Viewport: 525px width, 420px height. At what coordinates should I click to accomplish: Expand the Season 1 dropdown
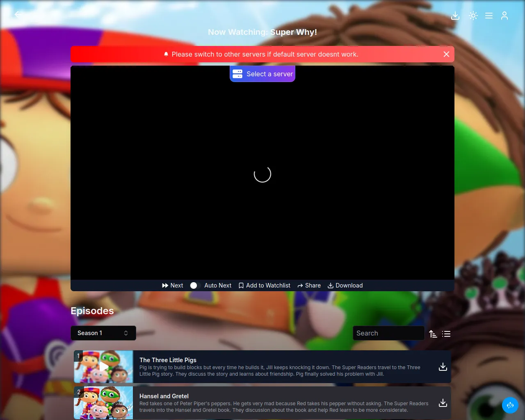(103, 333)
